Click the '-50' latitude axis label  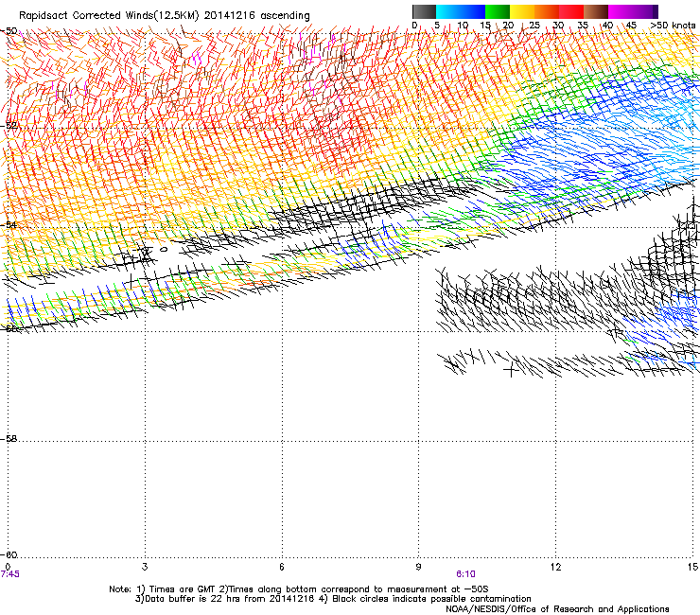pyautogui.click(x=9, y=31)
